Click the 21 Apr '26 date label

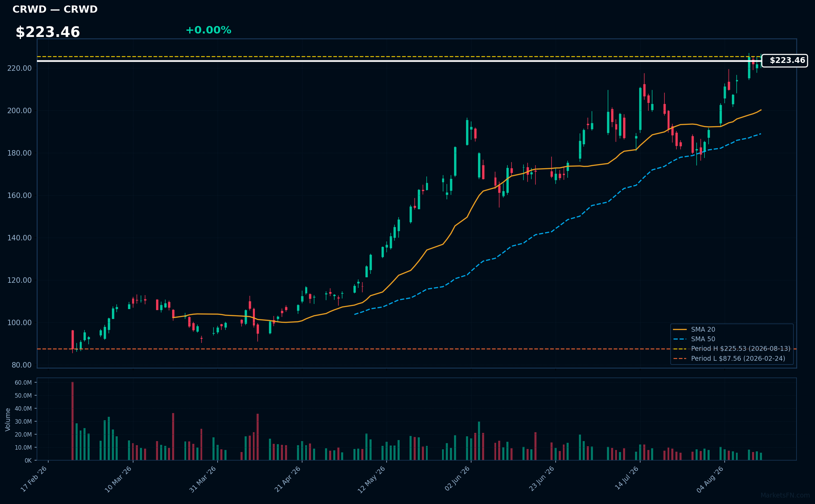(287, 479)
